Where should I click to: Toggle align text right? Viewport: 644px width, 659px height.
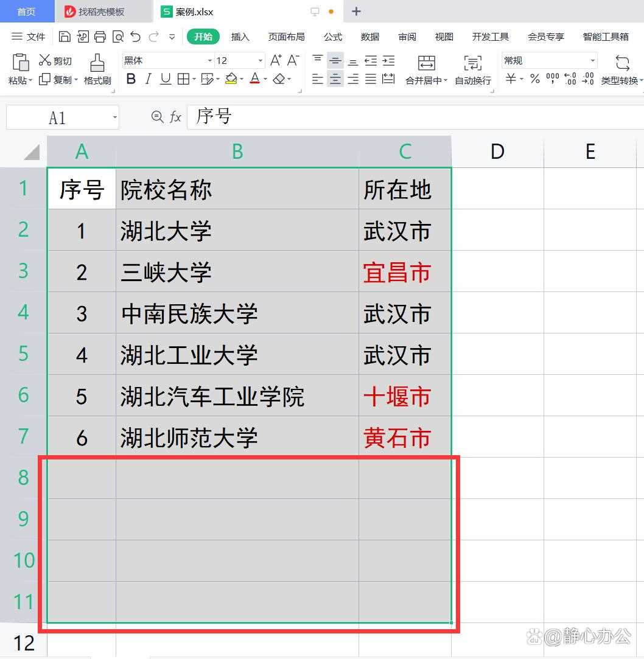(353, 78)
